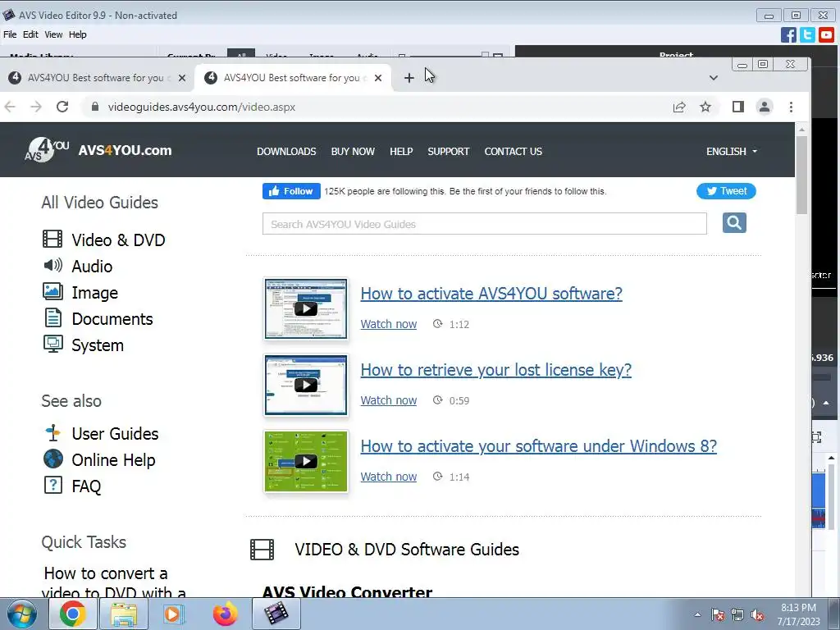840x630 pixels.
Task: Open the Windows Media Player taskbar icon
Action: tap(172, 614)
